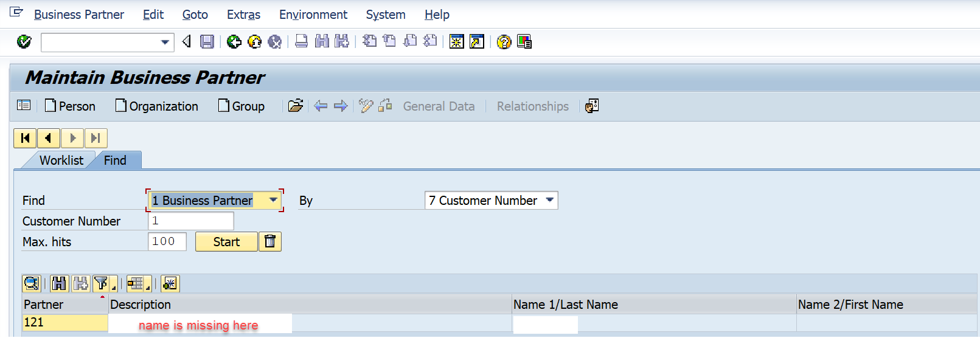The height and width of the screenshot is (338, 980).
Task: Click the green Back arrow icon
Action: [234, 41]
